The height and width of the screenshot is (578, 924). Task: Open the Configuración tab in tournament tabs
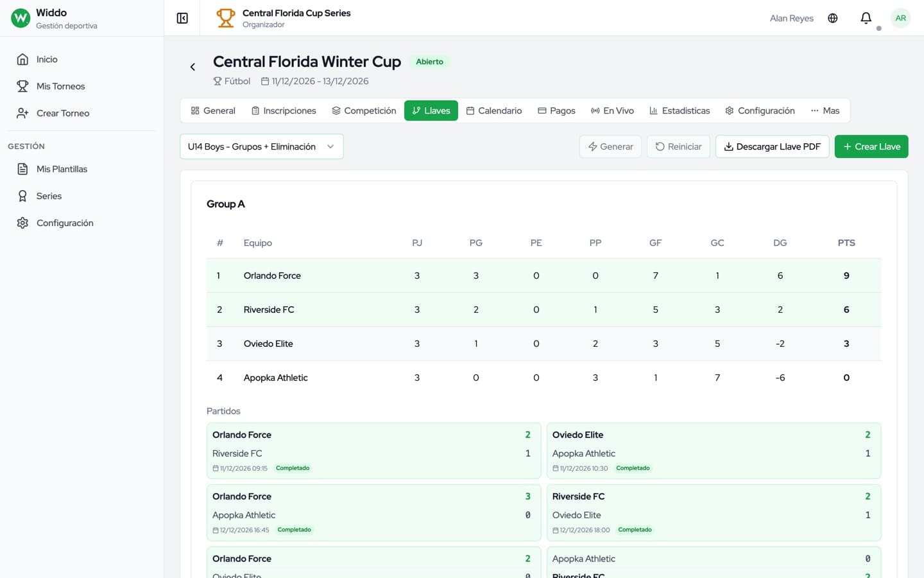pos(760,110)
